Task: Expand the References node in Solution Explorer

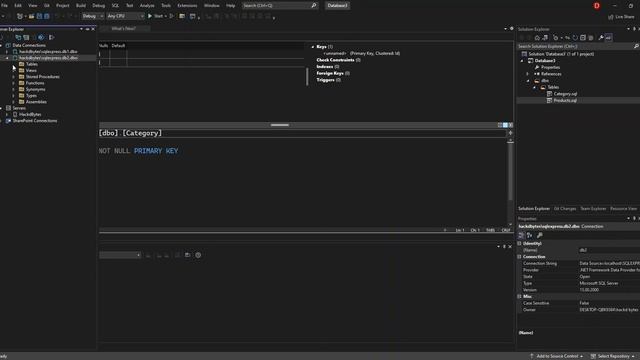Action: (528, 74)
